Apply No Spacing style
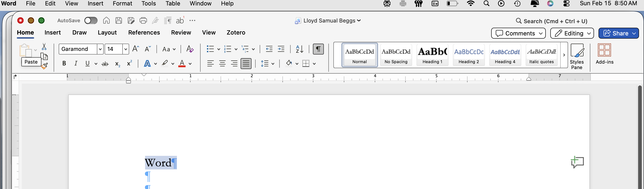Viewport: 644px width, 189px height. pyautogui.click(x=396, y=55)
